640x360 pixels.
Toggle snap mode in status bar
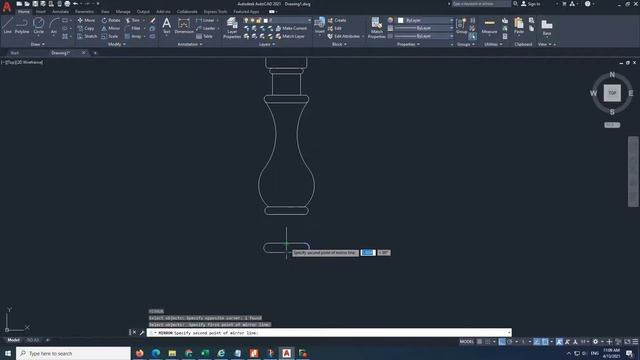[x=487, y=342]
